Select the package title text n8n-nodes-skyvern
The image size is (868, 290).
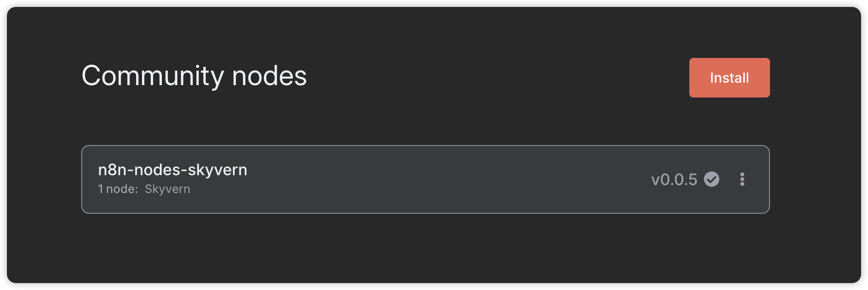coord(173,170)
